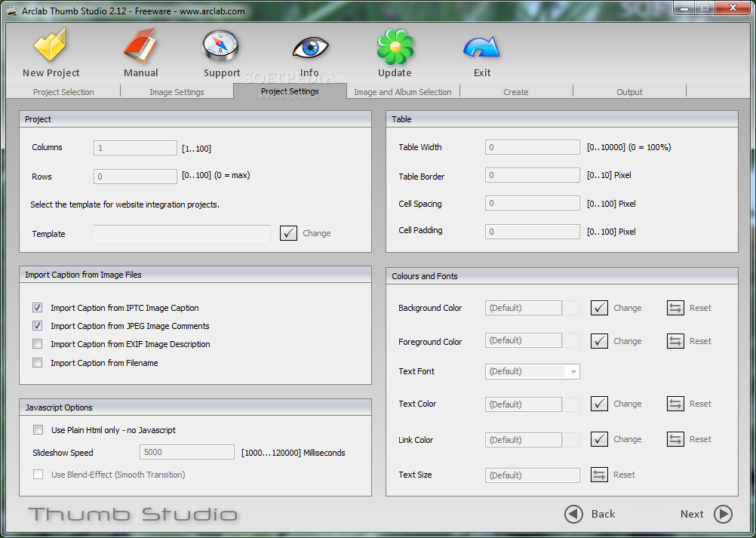Click the Rows input field
Screen dimensions: 756x538
click(136, 177)
